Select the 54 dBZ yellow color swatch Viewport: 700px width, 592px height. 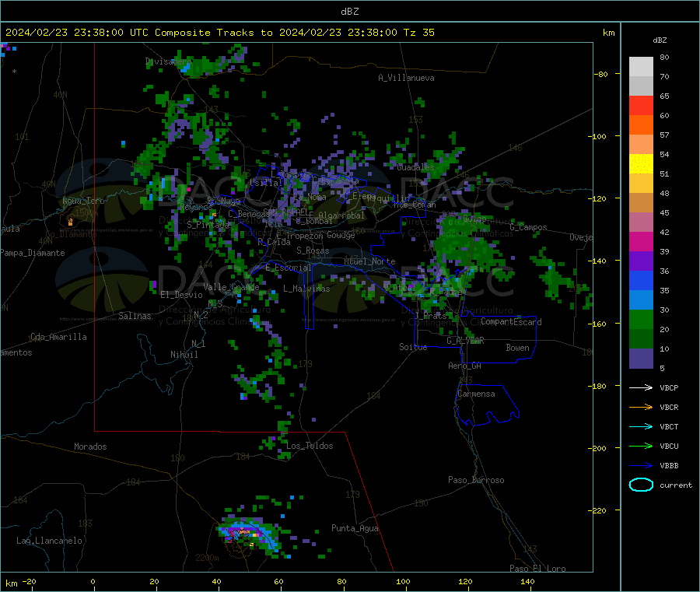coord(641,164)
